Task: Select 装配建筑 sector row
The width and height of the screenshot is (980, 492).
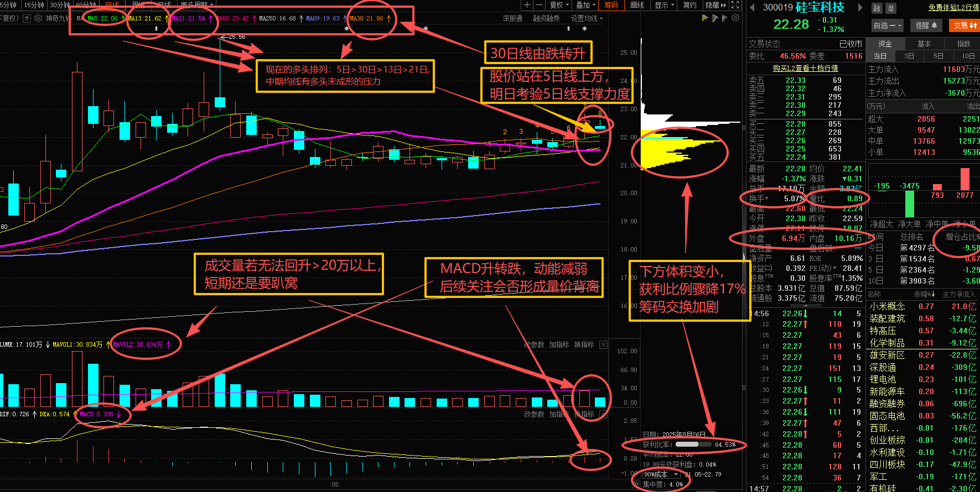Action: coord(923,318)
